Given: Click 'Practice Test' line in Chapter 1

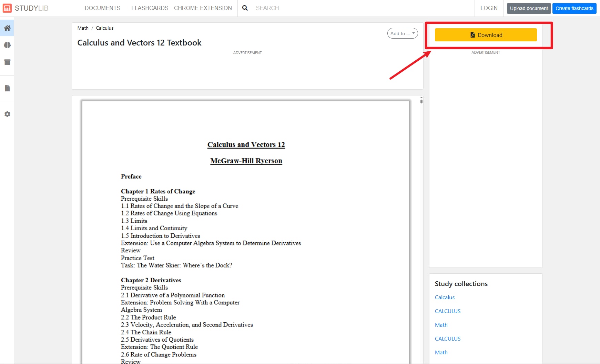Looking at the screenshot, I should [x=138, y=258].
